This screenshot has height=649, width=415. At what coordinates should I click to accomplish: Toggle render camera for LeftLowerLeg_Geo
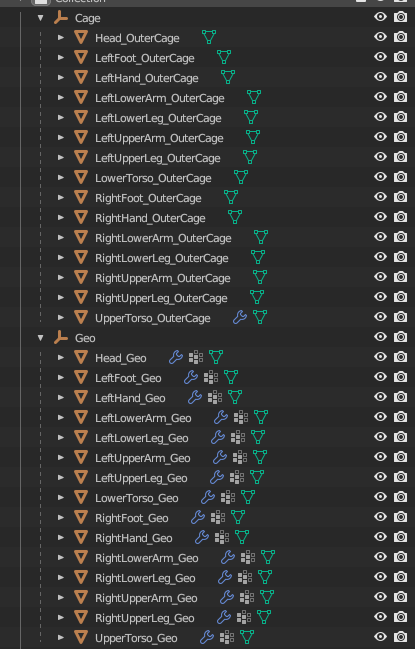(x=400, y=437)
